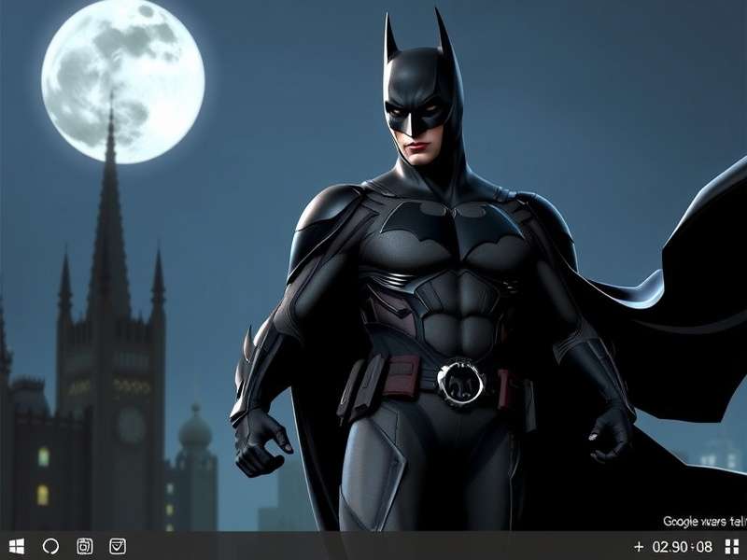Click the plus symbol in the system tray
The image size is (747, 560).
pyautogui.click(x=639, y=544)
